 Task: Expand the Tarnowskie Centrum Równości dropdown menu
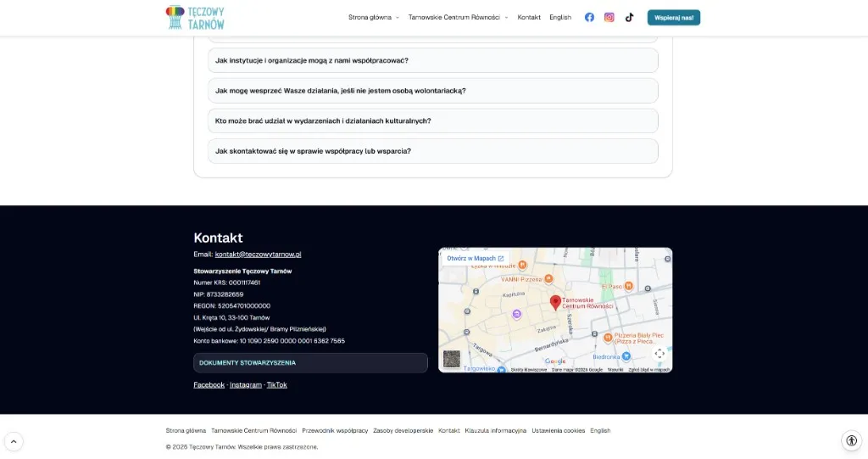(458, 17)
